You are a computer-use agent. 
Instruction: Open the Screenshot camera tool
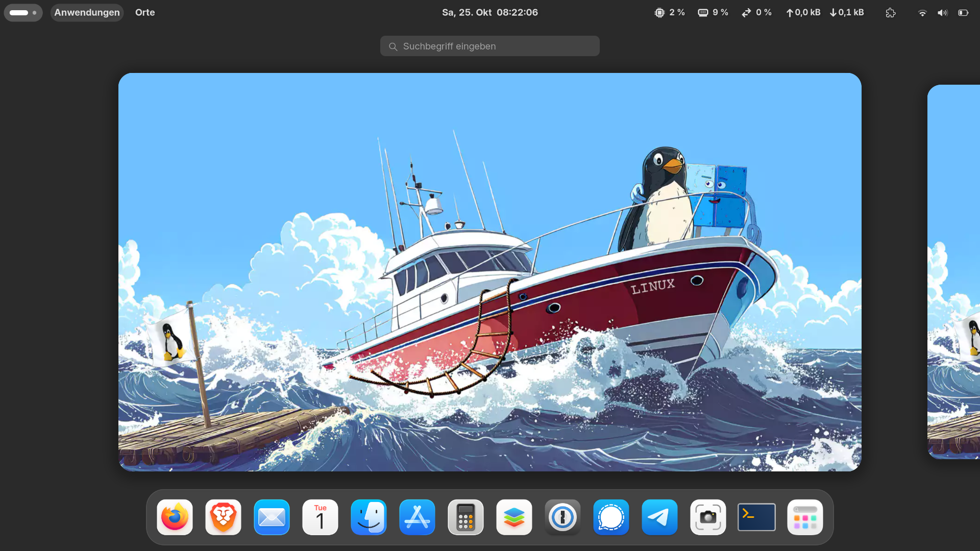click(x=708, y=517)
